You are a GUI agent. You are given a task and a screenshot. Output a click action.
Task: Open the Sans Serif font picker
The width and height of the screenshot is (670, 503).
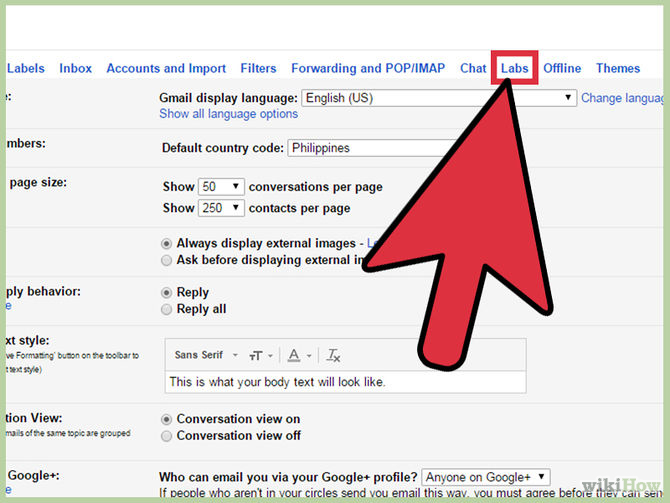coord(206,355)
